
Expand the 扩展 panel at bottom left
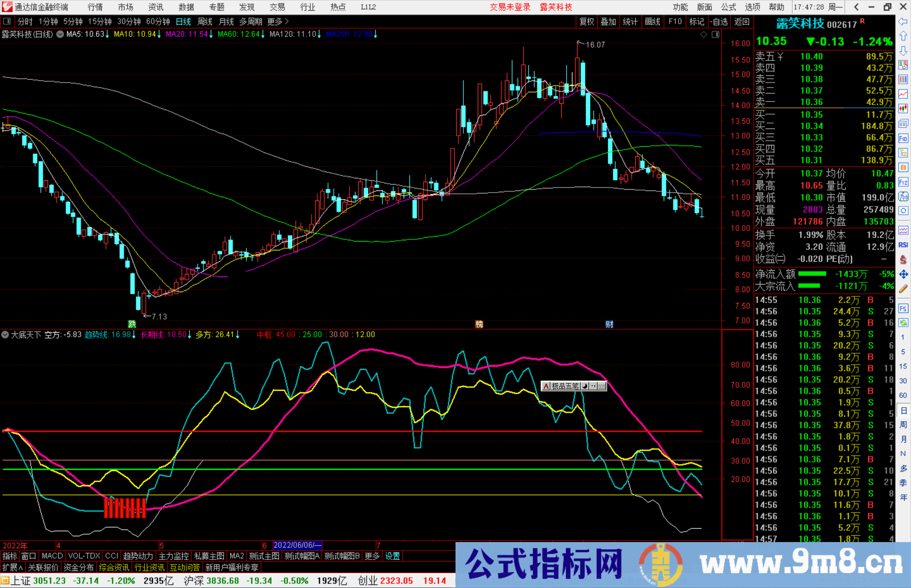[x=11, y=567]
